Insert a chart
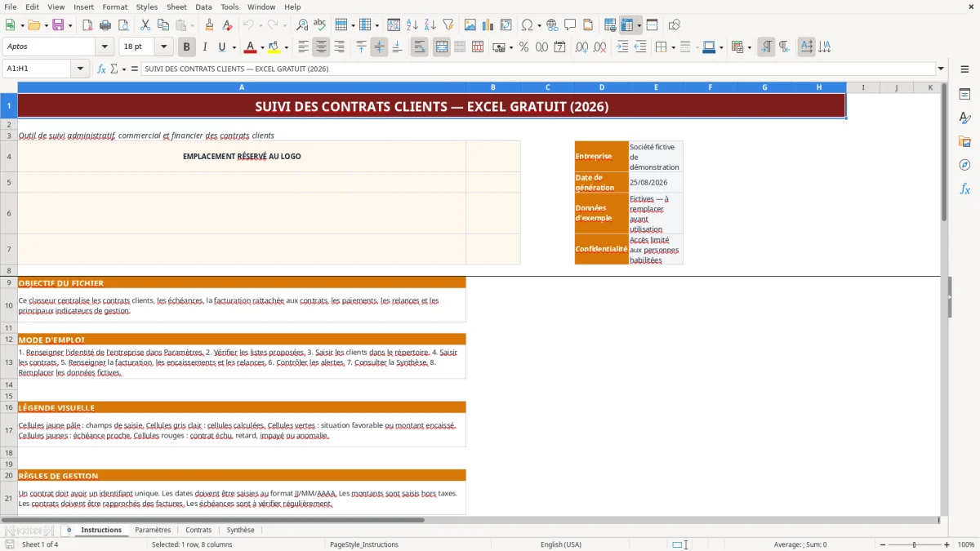The image size is (980, 551). (x=488, y=25)
